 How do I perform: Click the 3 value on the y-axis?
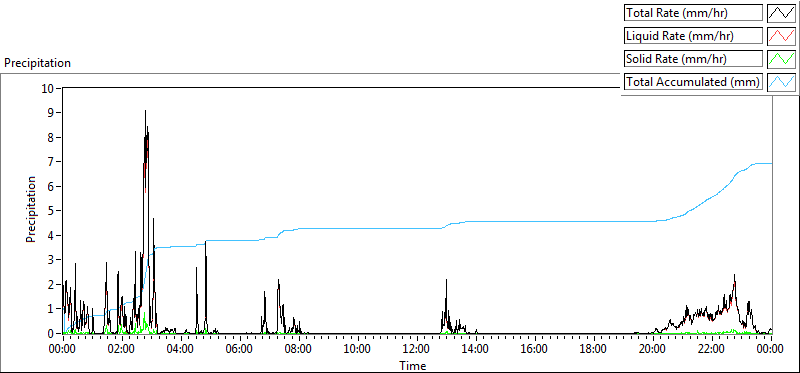click(x=51, y=260)
